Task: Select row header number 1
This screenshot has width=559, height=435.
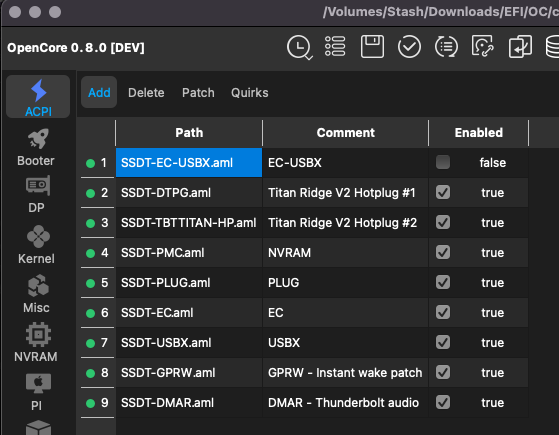Action: pos(97,163)
